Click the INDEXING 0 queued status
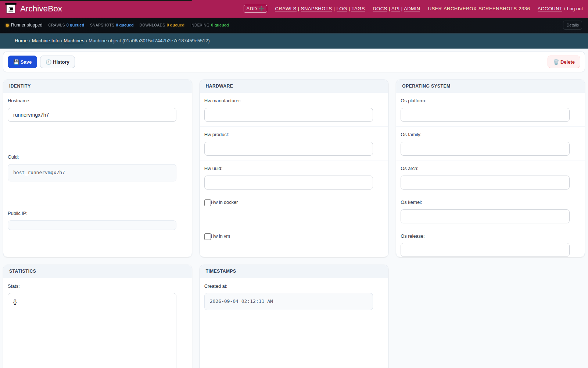The height and width of the screenshot is (368, 588). click(209, 25)
